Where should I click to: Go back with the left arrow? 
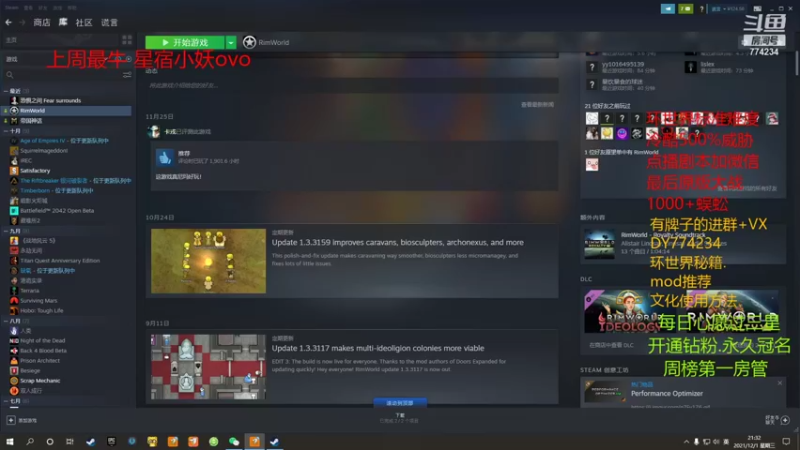point(9,22)
